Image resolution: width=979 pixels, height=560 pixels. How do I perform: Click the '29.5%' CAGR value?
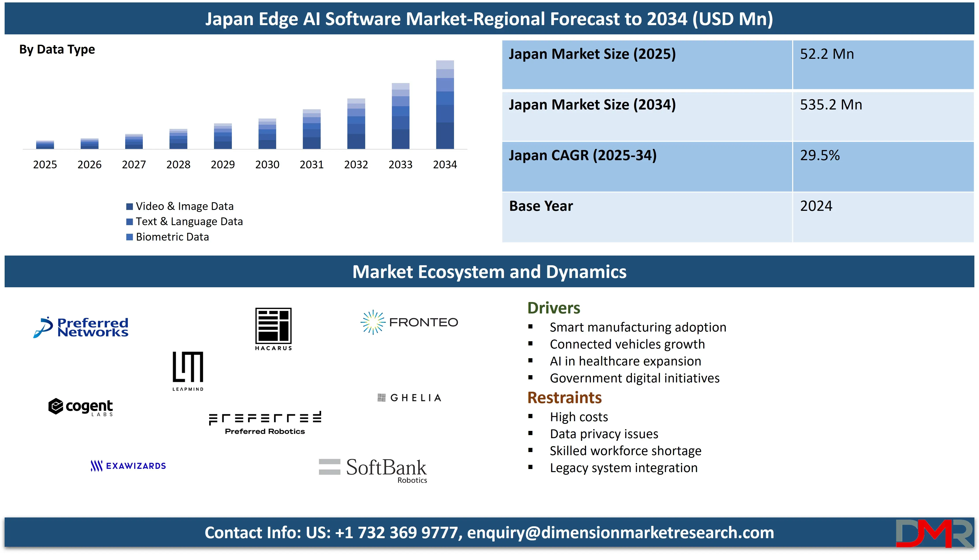coord(820,155)
